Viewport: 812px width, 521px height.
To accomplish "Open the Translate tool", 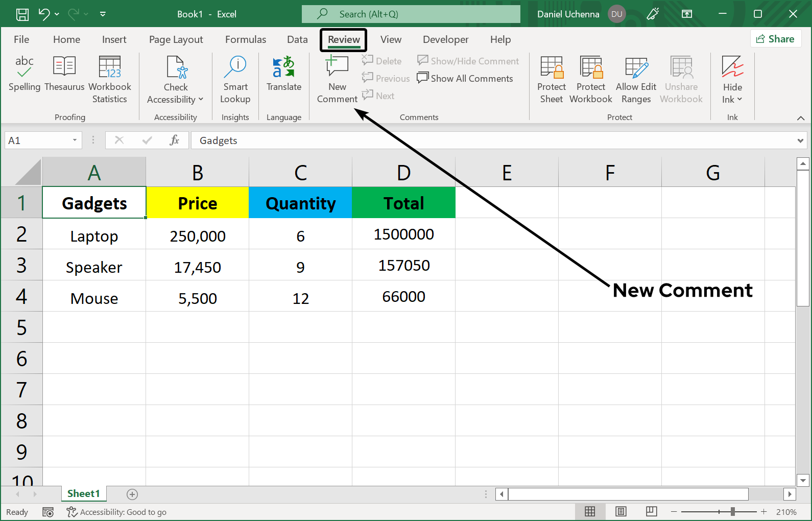I will coord(284,75).
